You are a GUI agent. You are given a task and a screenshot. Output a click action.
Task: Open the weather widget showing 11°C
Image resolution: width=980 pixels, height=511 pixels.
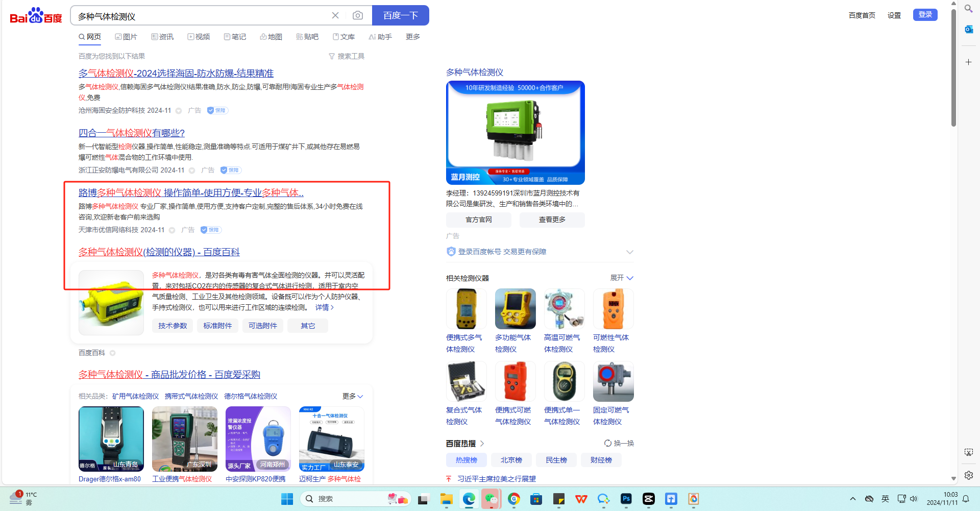23,498
